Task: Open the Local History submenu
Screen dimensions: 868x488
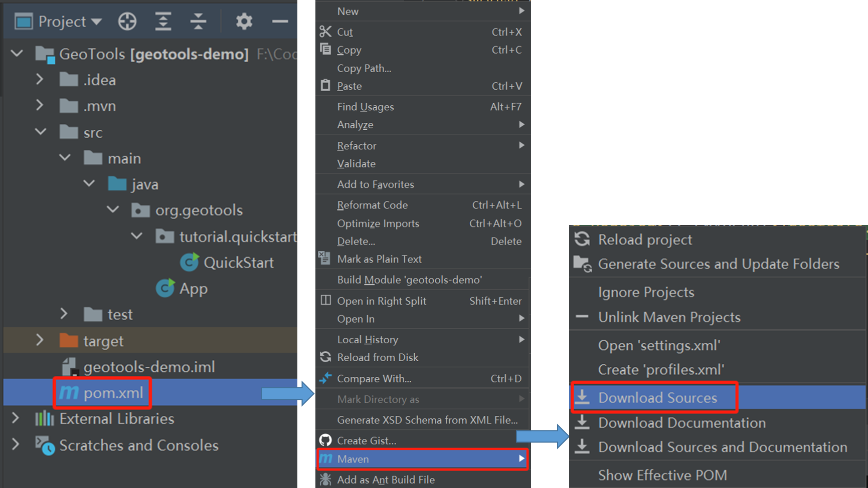Action: [423, 340]
